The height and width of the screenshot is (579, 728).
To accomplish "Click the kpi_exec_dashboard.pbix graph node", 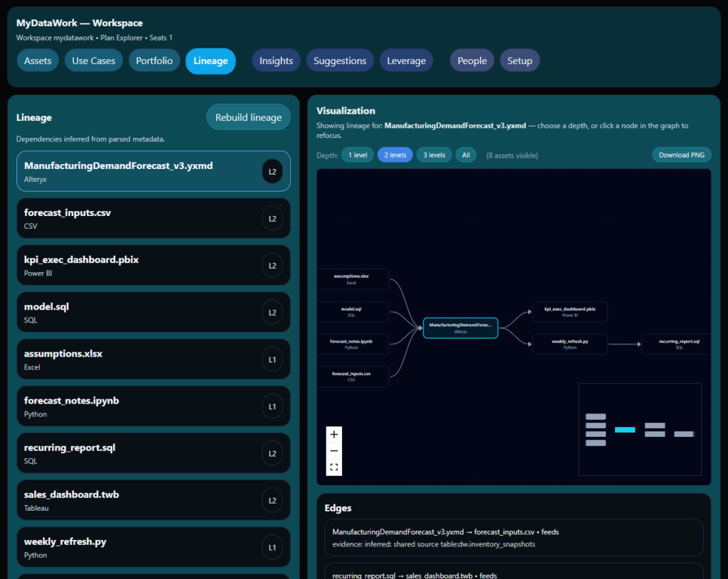I will pyautogui.click(x=569, y=312).
